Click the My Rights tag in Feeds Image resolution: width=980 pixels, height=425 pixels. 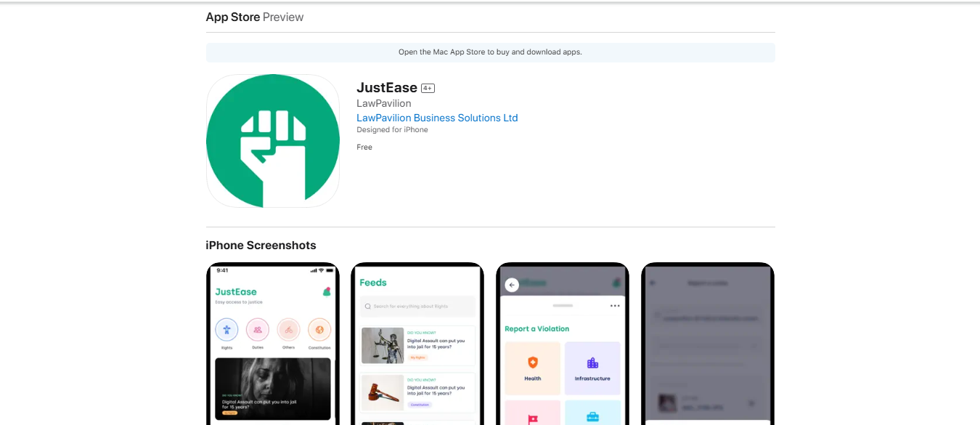pos(417,357)
